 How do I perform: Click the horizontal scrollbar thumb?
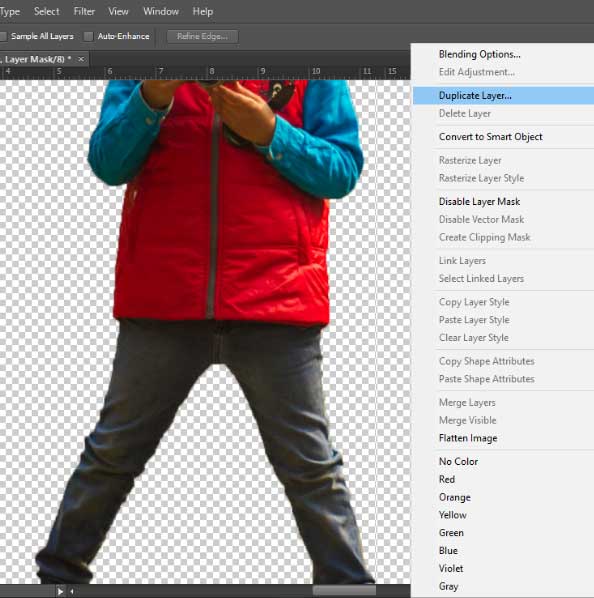(344, 591)
